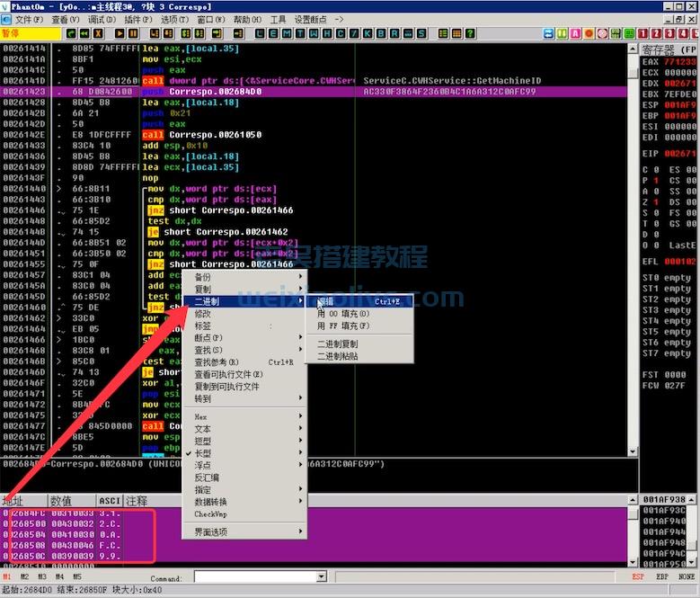This screenshot has height=598, width=700.
Task: Select EBP stack reference mode
Action: (x=661, y=576)
